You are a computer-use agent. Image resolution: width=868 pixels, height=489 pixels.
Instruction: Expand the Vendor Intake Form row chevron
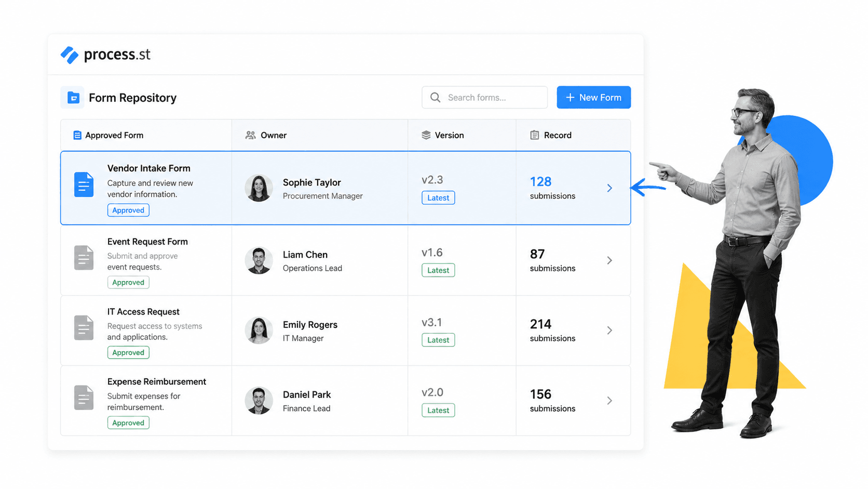609,188
